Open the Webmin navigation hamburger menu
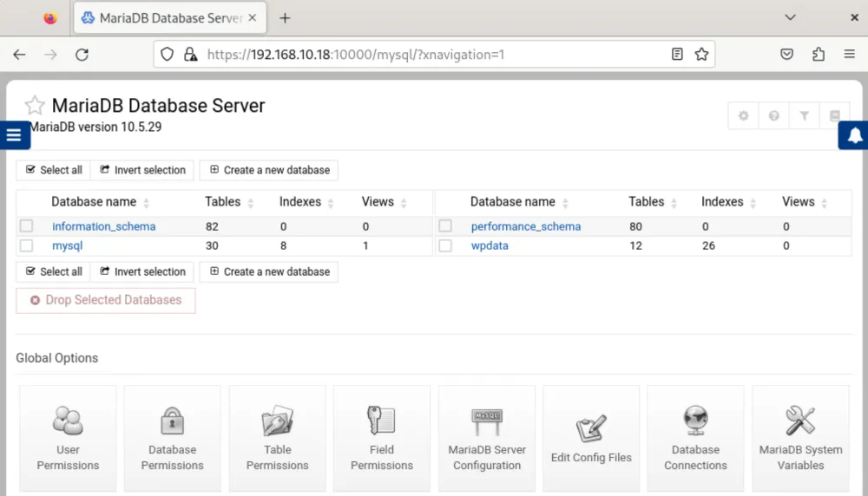868x496 pixels. pos(15,135)
